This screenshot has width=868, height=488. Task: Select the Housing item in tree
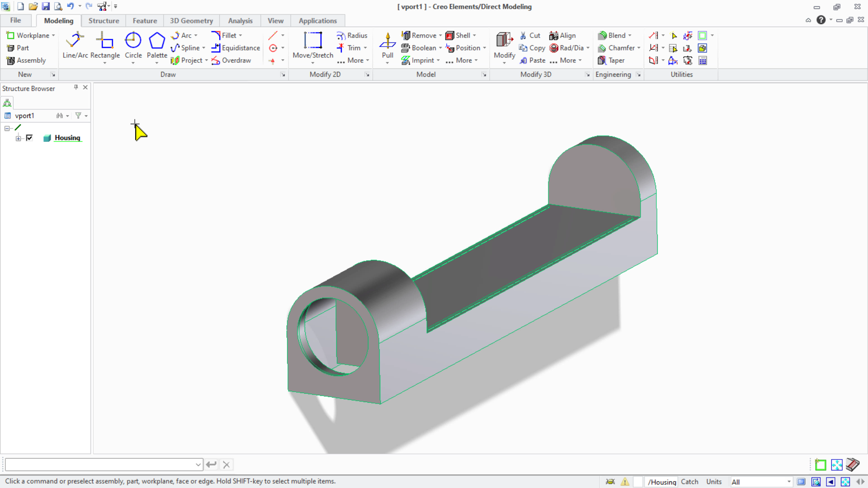(67, 138)
